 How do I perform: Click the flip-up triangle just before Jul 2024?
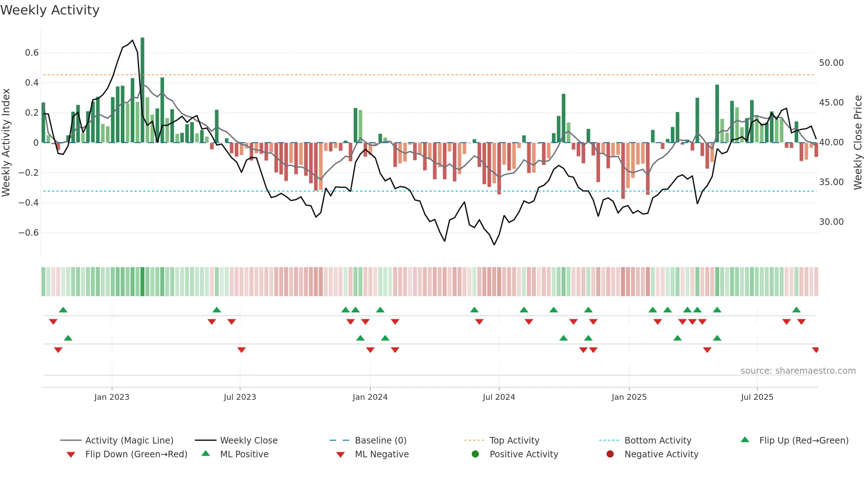click(x=475, y=310)
